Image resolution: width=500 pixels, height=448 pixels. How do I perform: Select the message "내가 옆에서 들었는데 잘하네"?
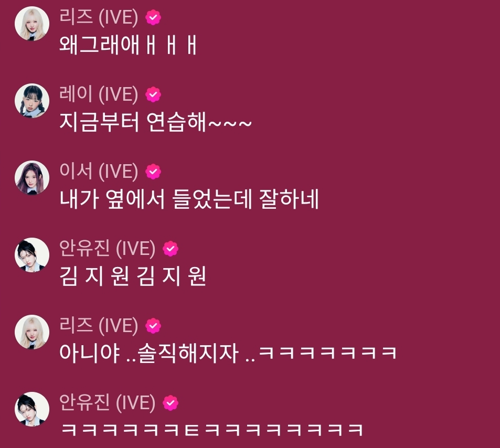[x=189, y=199]
